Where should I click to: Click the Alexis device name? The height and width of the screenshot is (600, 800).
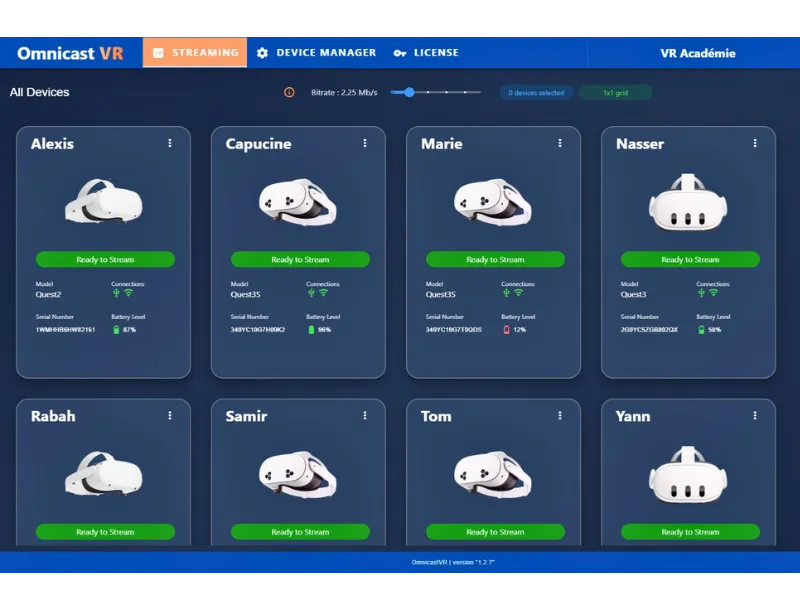52,144
